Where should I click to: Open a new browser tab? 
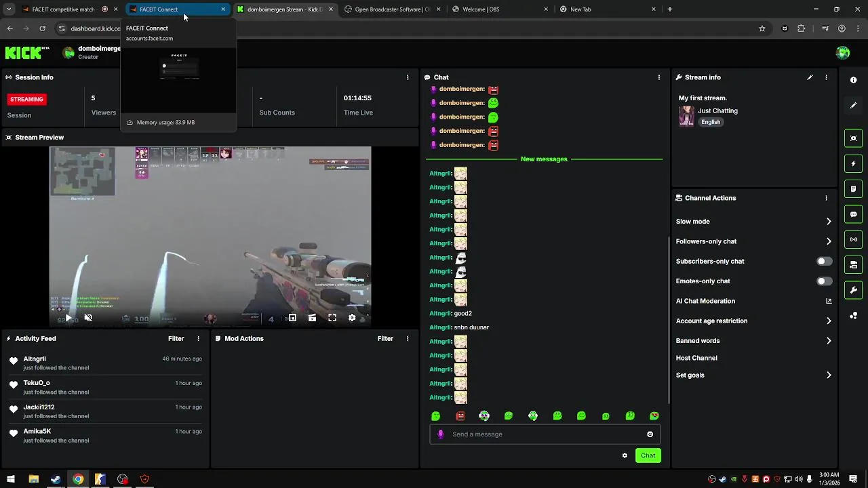pos(670,9)
